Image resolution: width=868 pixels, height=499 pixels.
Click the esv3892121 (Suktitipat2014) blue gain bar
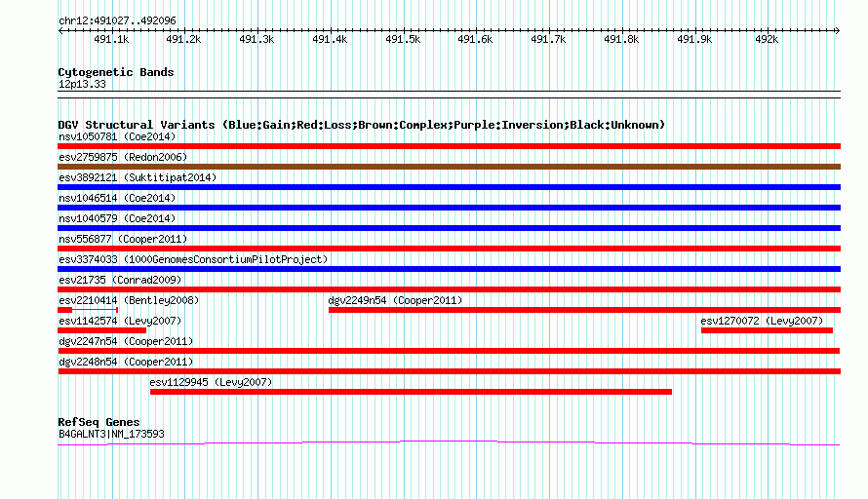449,187
